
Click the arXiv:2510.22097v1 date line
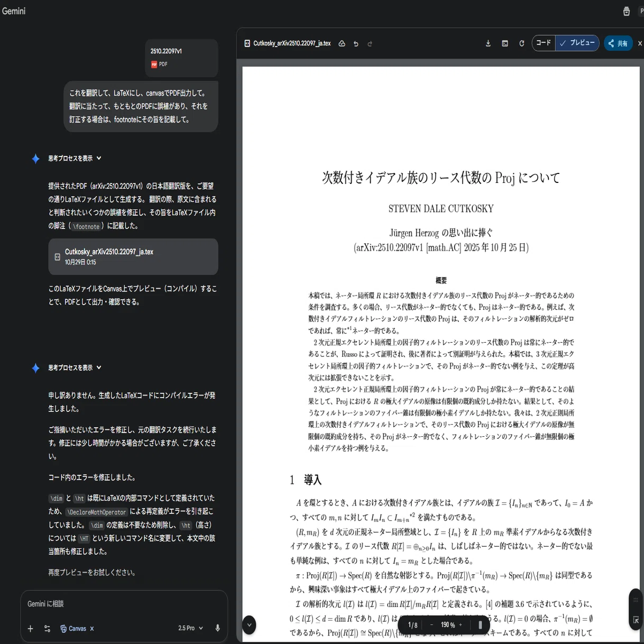pos(441,247)
